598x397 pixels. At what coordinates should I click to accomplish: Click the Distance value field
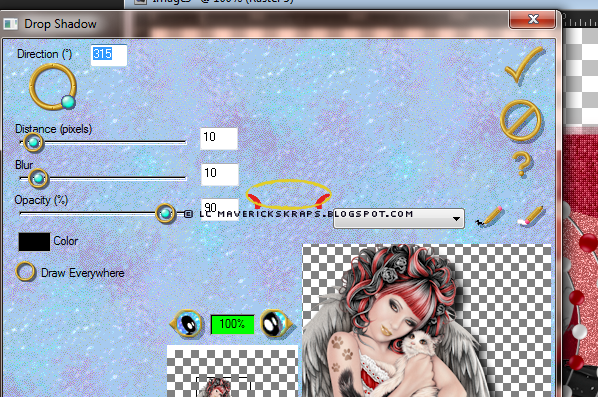pyautogui.click(x=219, y=138)
